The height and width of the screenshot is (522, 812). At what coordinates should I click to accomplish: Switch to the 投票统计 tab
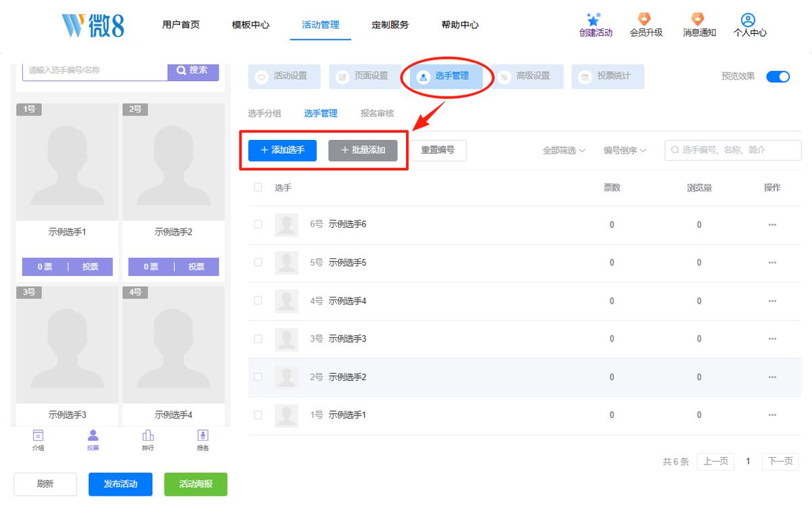click(608, 76)
